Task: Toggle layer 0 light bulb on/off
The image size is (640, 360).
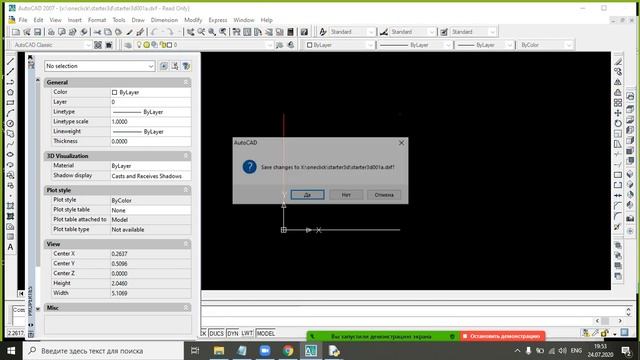Action: click(x=139, y=44)
